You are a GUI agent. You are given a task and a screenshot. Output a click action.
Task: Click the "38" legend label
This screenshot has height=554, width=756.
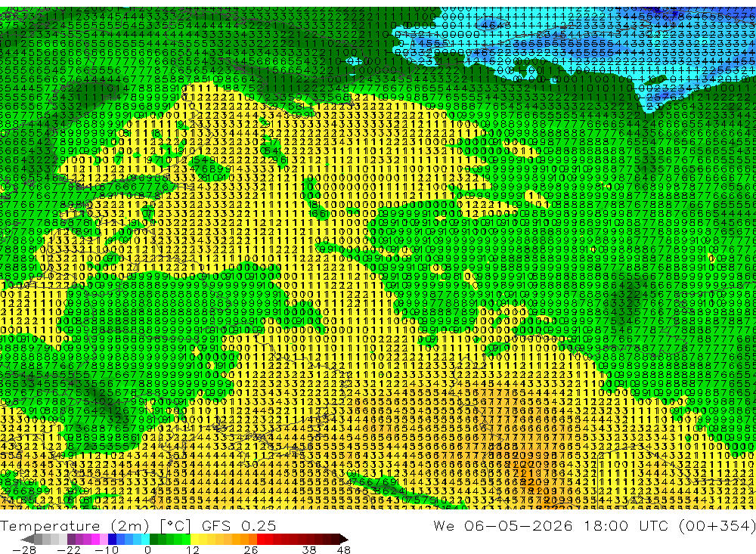tap(309, 550)
